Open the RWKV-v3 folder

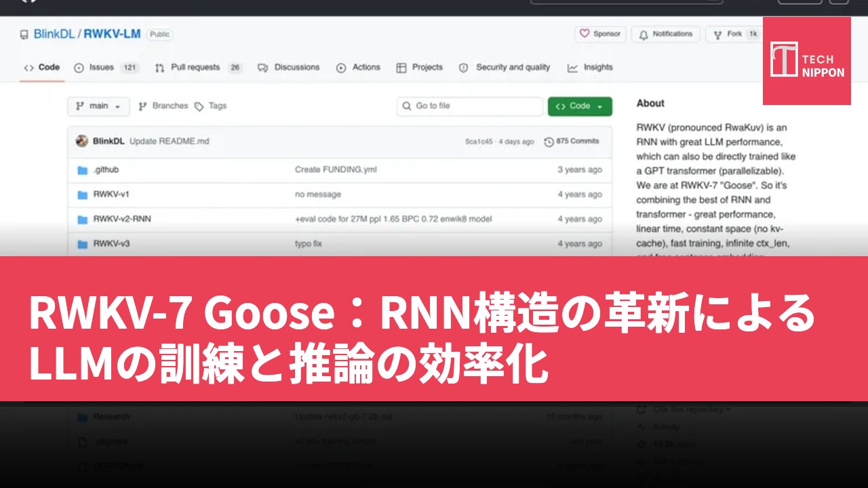(x=111, y=244)
